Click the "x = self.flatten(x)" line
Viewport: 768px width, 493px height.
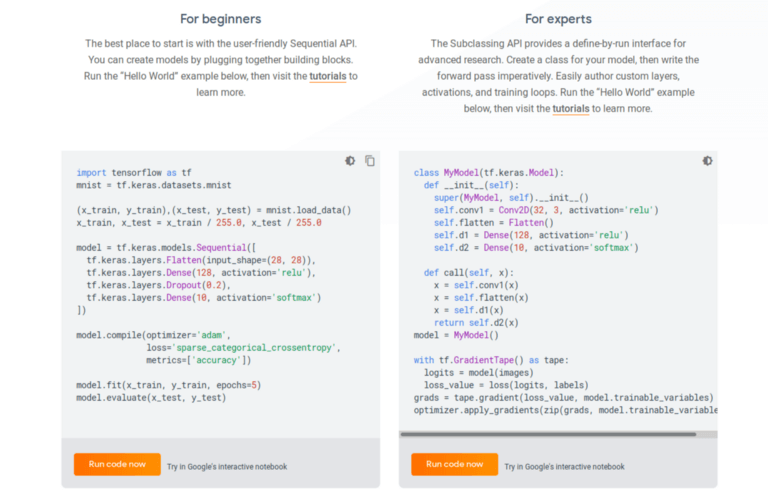(x=481, y=298)
